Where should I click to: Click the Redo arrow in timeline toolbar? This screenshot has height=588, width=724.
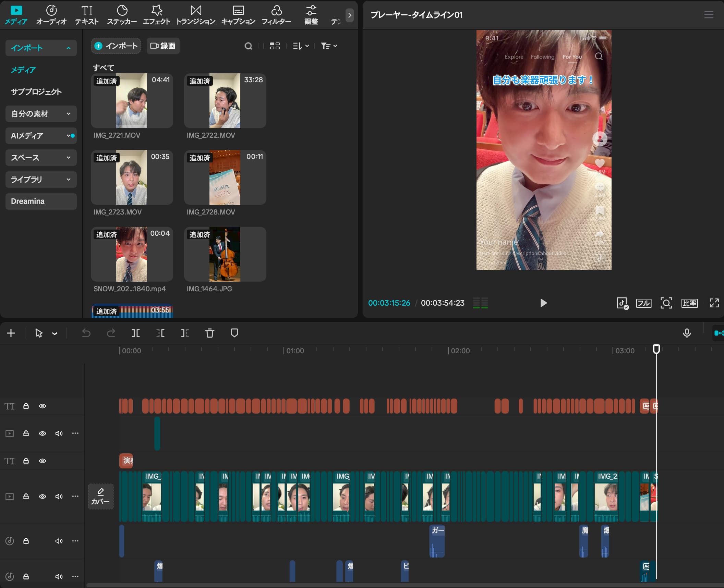tap(111, 333)
